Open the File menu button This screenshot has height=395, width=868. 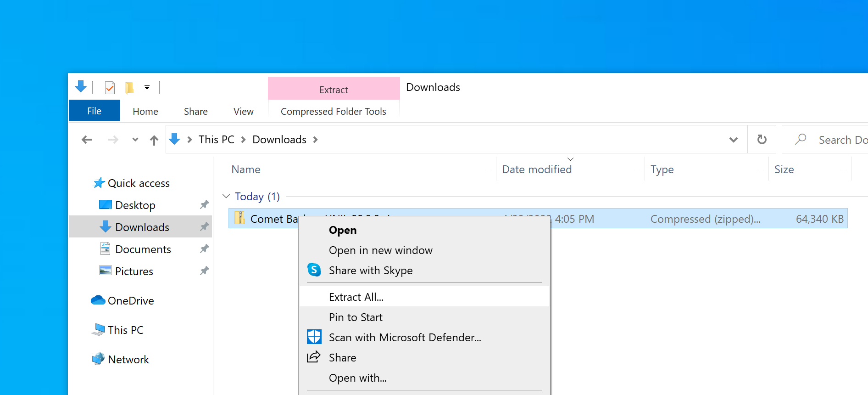click(x=95, y=111)
